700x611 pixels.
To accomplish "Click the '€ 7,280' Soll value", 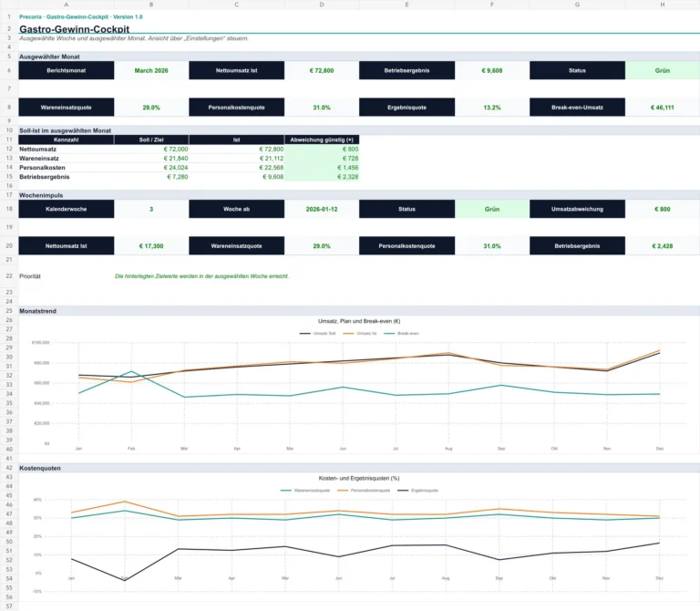I will 151,177.
